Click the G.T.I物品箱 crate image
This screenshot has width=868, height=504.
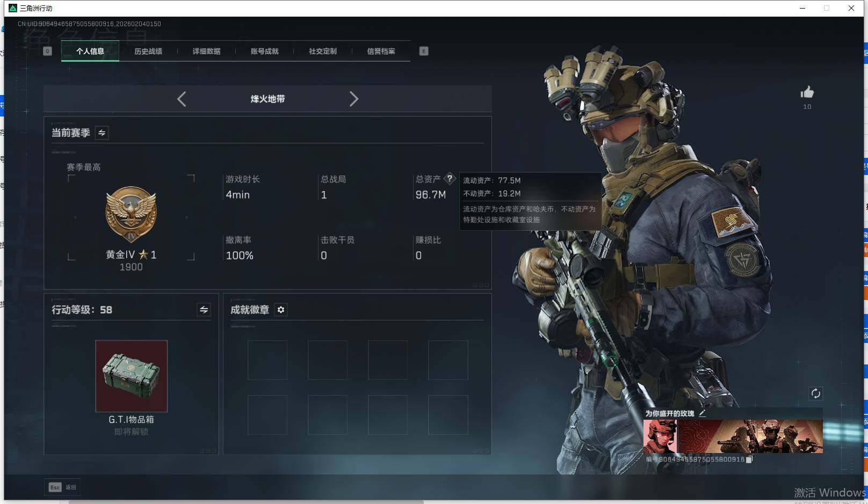click(131, 376)
